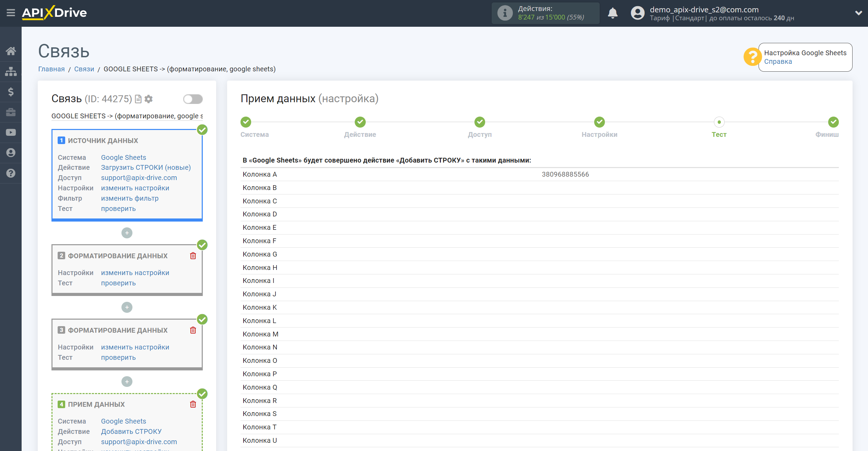Click the demo_apix-drive_s2@com.com account name

point(704,10)
